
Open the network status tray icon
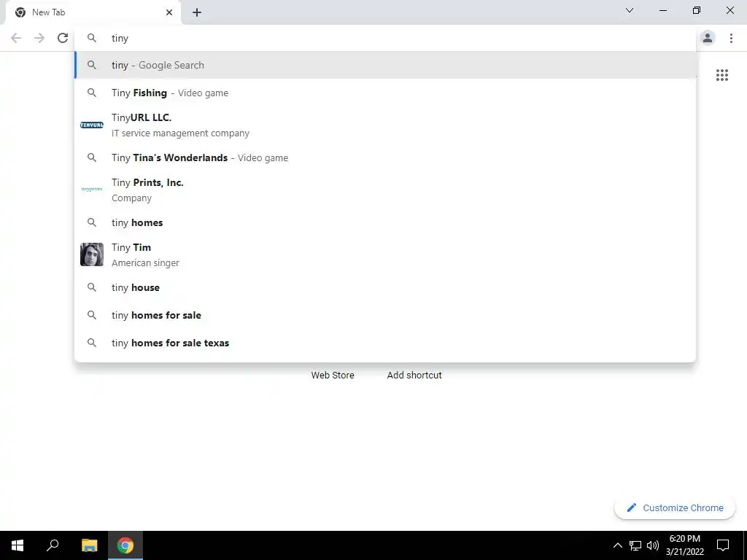[x=635, y=545]
